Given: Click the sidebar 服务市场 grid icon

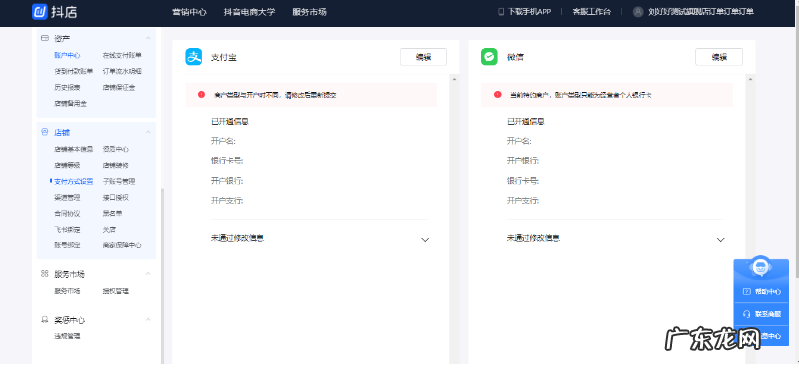Looking at the screenshot, I should [45, 274].
